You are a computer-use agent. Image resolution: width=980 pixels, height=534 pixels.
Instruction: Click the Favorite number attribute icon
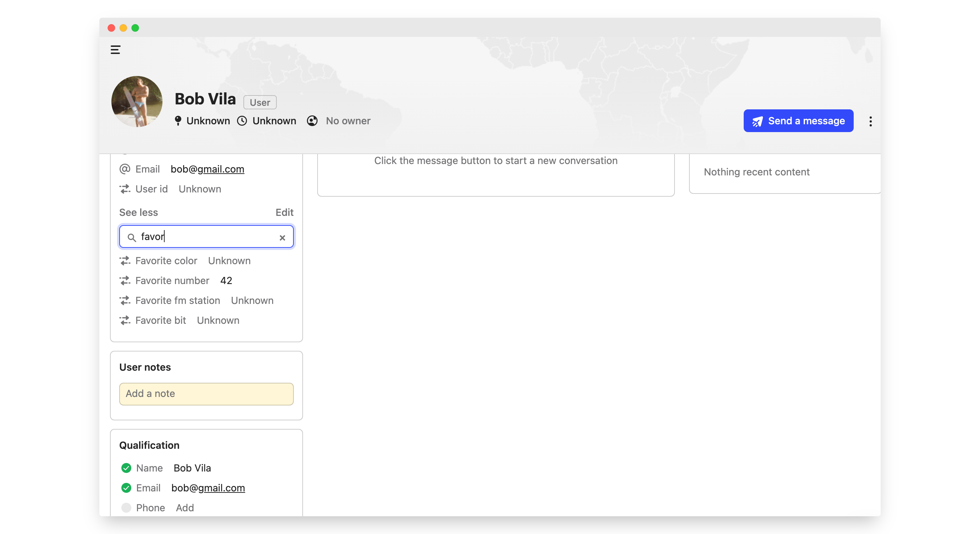pos(125,280)
